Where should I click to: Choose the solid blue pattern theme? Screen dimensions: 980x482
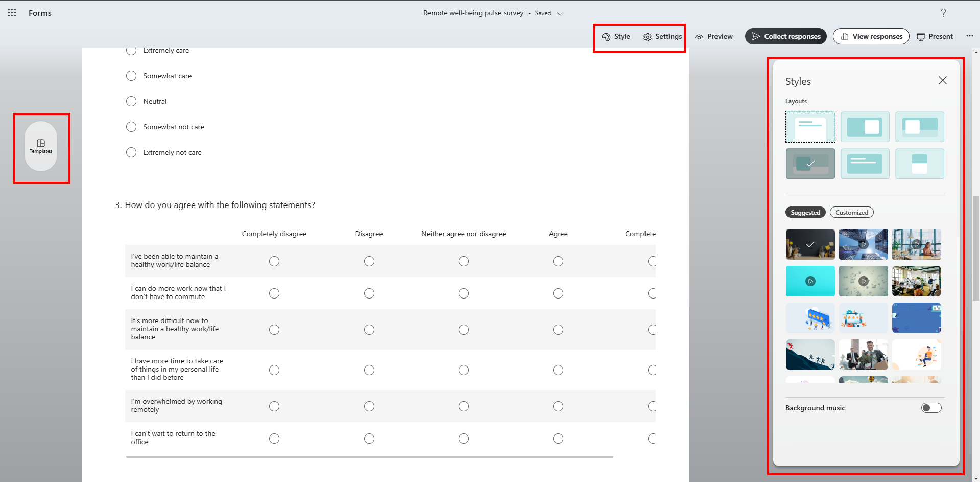[917, 318]
